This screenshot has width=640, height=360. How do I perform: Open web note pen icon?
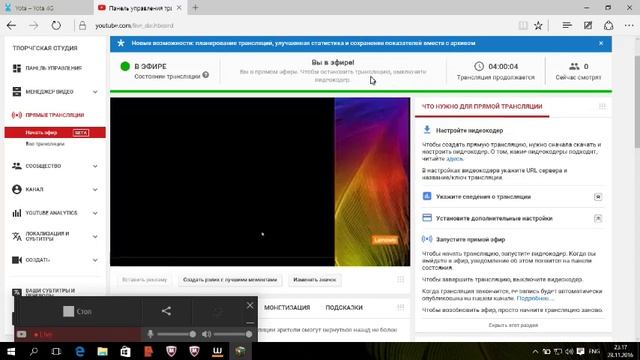(x=588, y=25)
